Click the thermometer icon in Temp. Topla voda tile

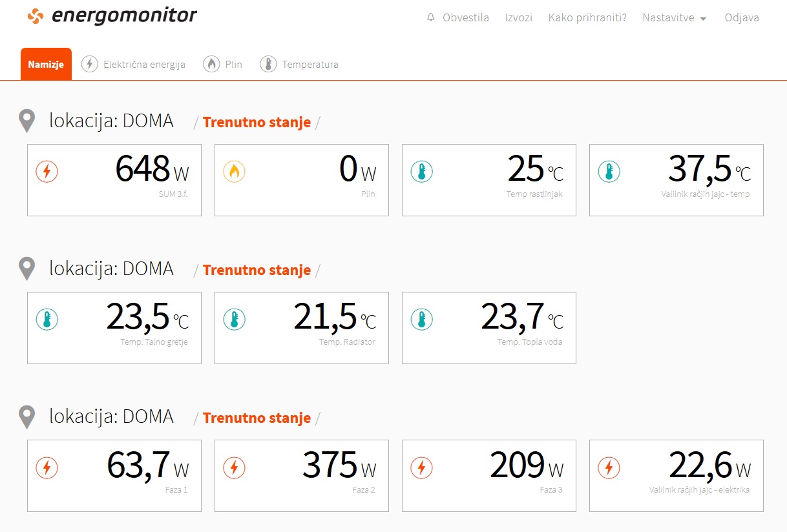pos(421,319)
